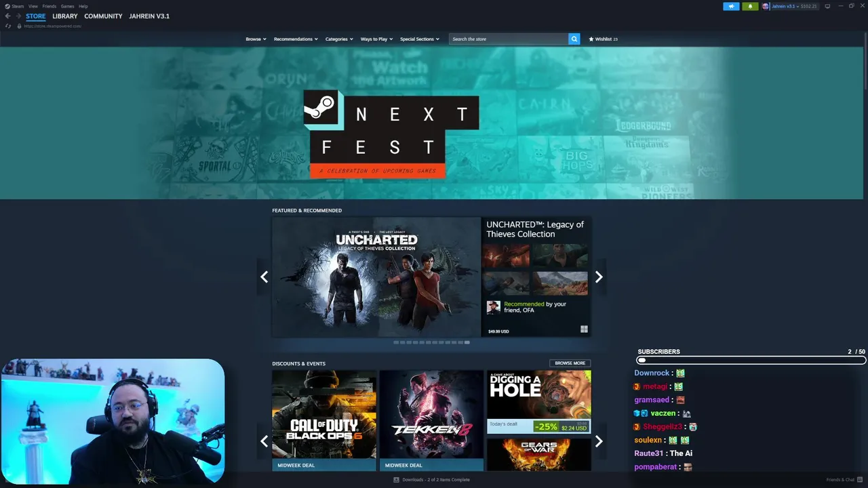Expand the Recommendations dropdown
Viewport: 868px width, 488px height.
[x=296, y=39]
